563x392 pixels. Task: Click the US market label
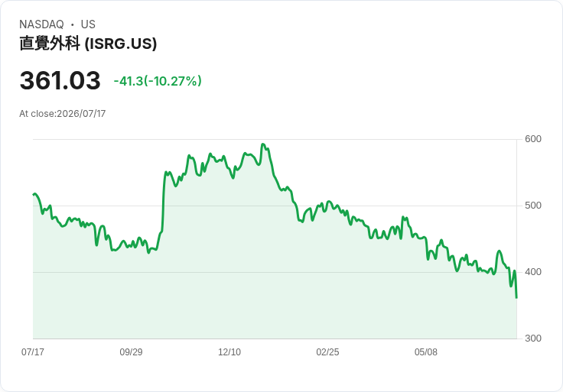pyautogui.click(x=88, y=24)
